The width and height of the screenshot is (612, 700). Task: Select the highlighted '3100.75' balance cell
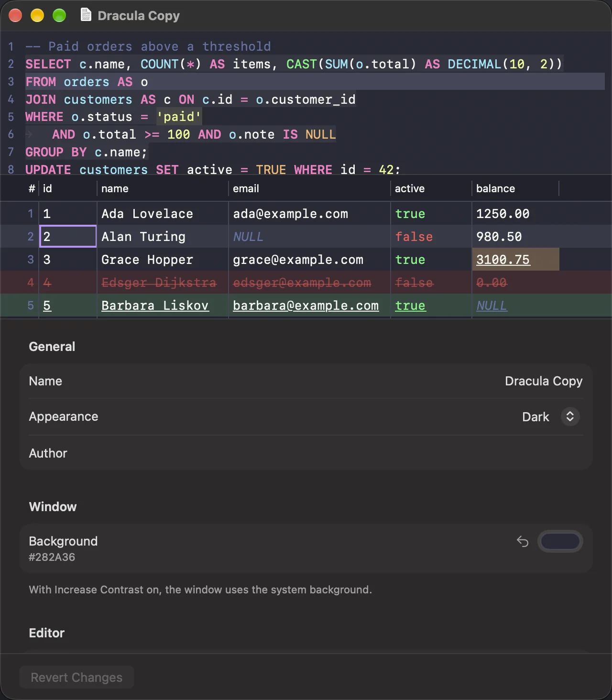pos(515,259)
